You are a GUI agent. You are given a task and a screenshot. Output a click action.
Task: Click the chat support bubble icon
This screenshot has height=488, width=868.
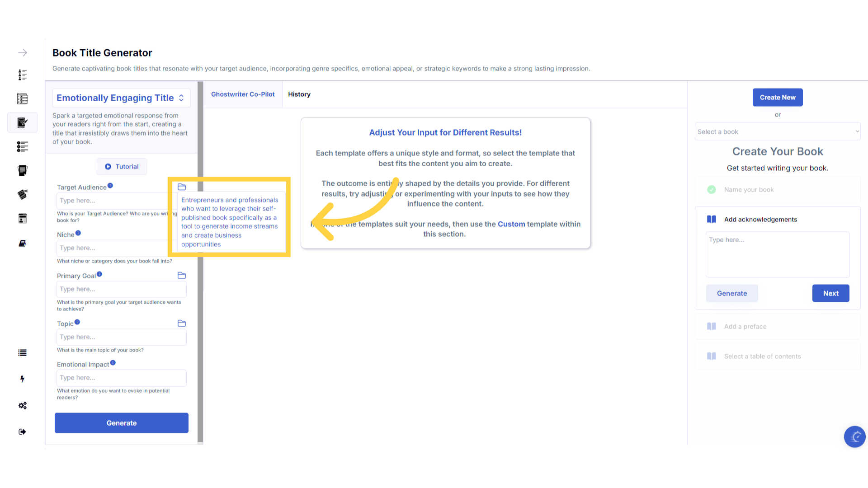[x=854, y=436]
